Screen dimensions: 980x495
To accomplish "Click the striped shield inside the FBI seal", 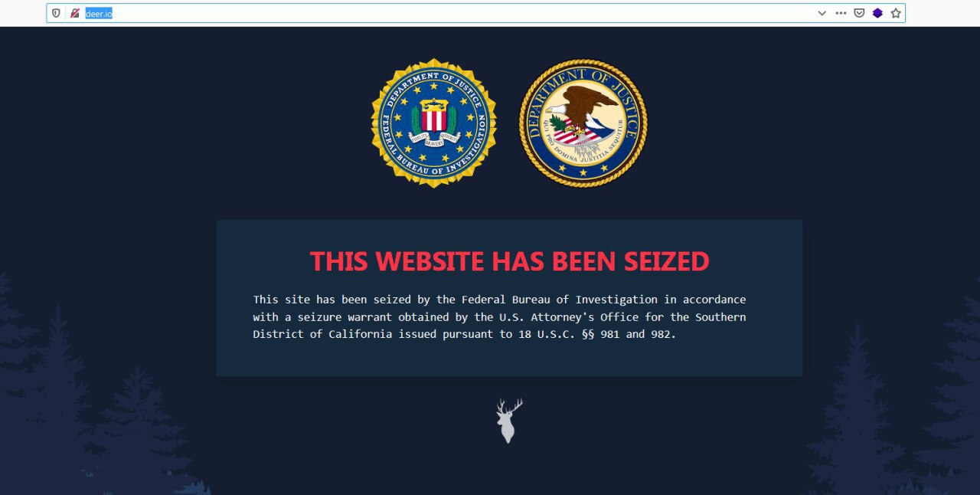I will (x=433, y=118).
